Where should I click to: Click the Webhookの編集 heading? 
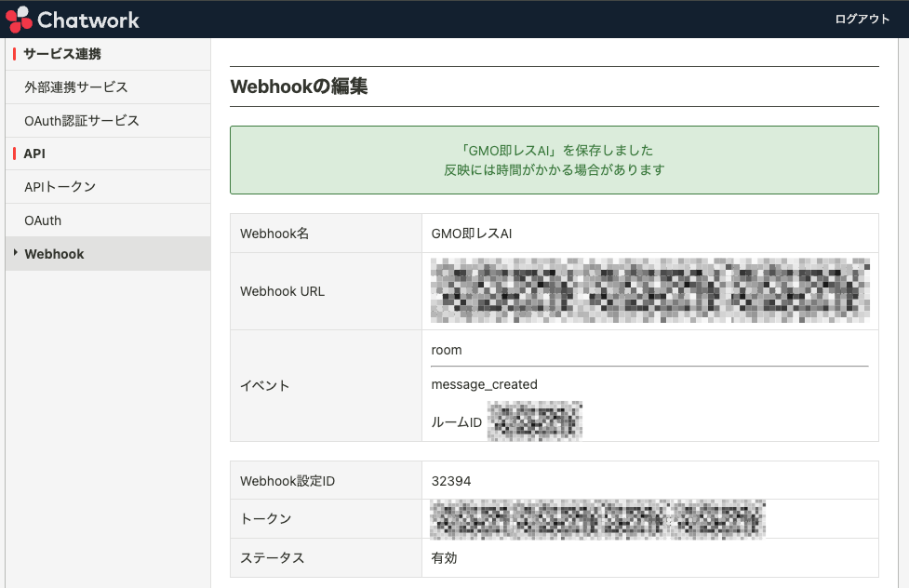pyautogui.click(x=299, y=87)
